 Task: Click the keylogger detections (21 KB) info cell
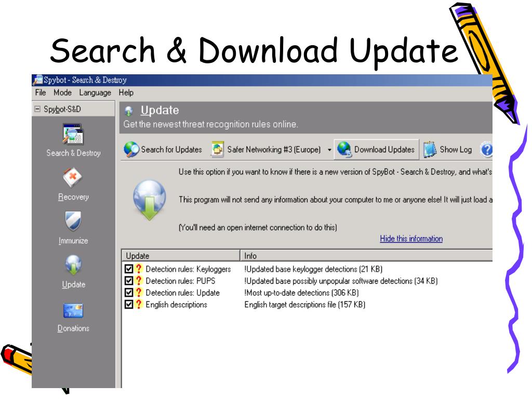click(x=313, y=269)
